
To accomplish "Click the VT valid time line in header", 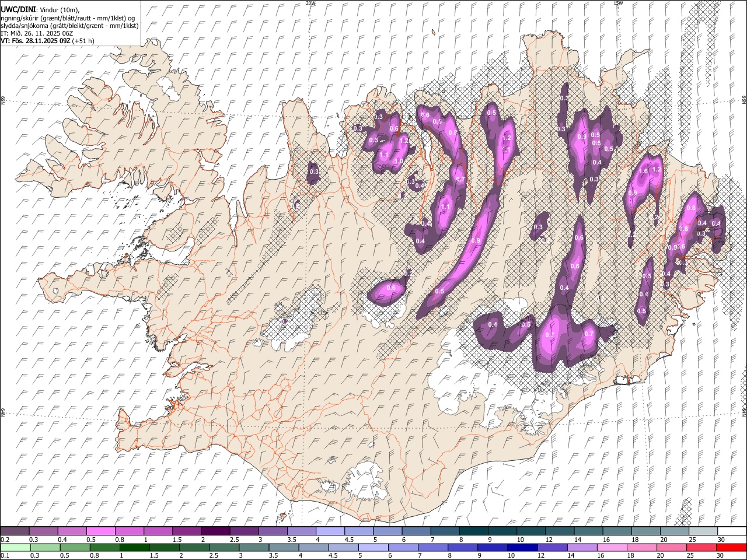I will click(x=47, y=41).
